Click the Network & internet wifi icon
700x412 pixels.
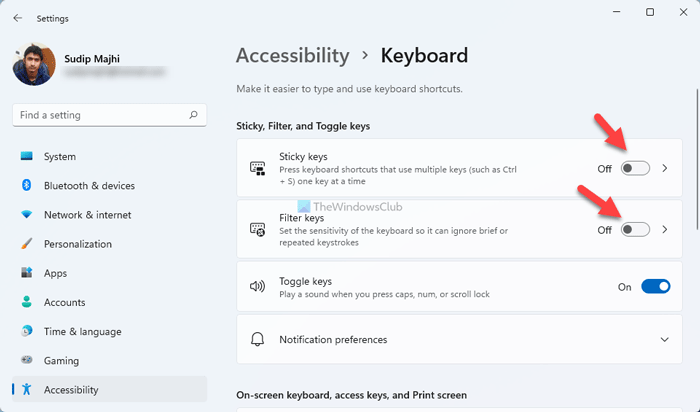(26, 215)
